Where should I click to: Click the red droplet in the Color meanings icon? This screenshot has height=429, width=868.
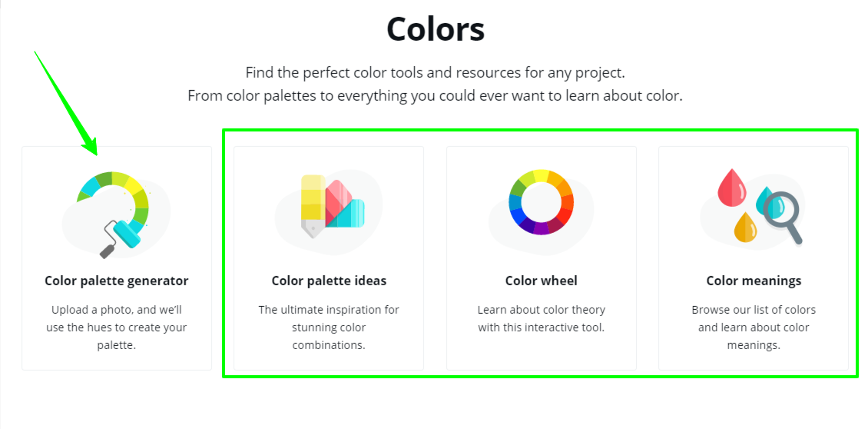pyautogui.click(x=731, y=188)
